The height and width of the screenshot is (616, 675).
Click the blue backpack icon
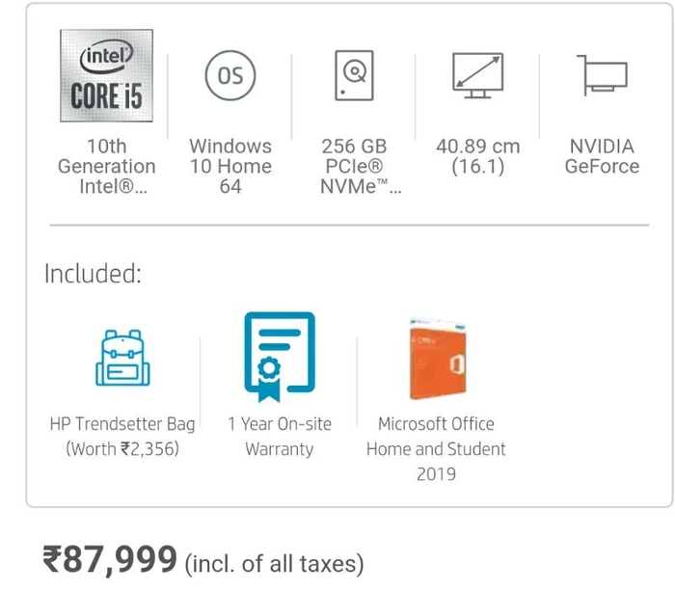pos(122,358)
